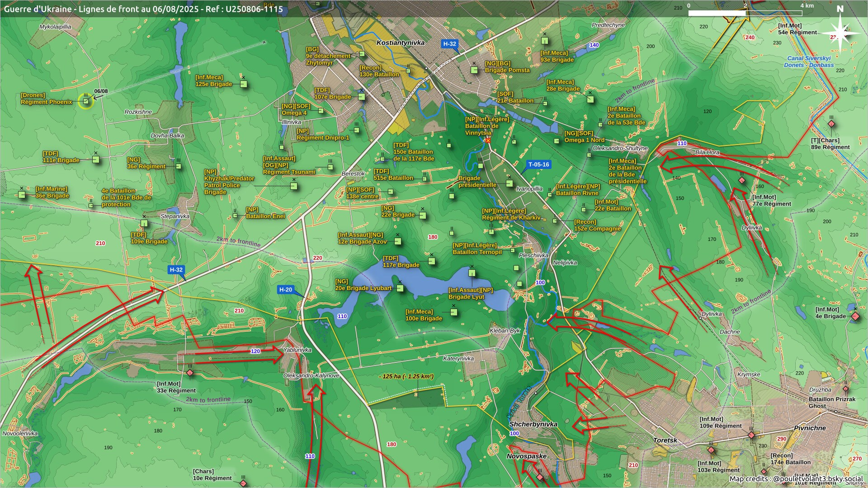Select the 109e Régiment red diamond marker
868x488 pixels.
[x=751, y=435]
